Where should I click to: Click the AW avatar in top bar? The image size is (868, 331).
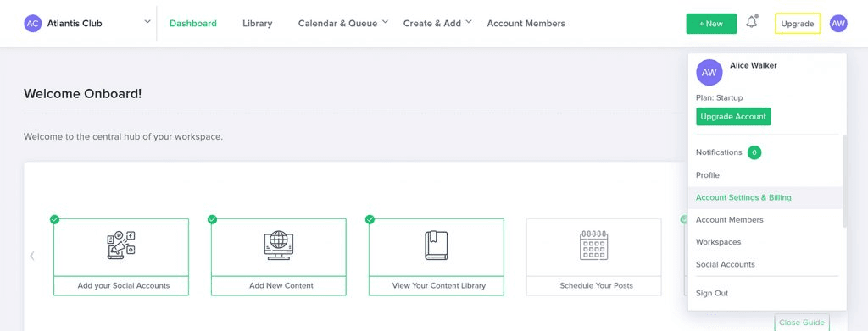click(x=838, y=23)
